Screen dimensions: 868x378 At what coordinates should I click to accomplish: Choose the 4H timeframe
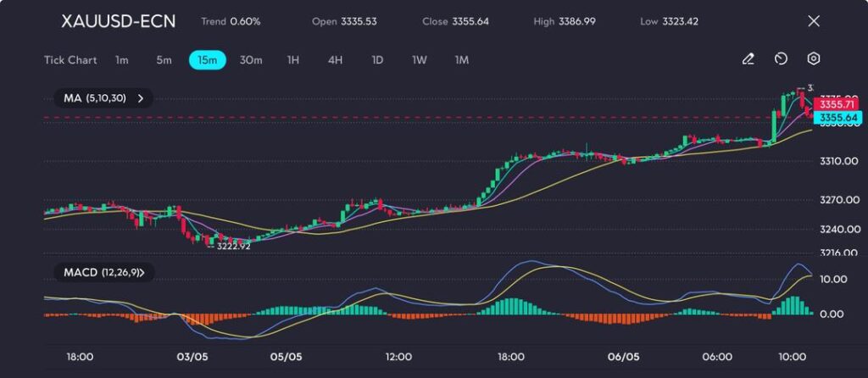335,60
